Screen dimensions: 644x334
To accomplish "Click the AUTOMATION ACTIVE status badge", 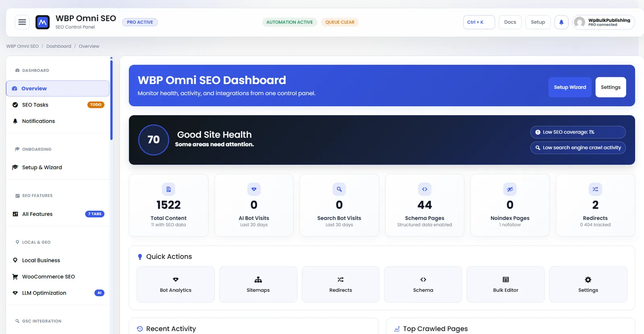I will coord(289,22).
